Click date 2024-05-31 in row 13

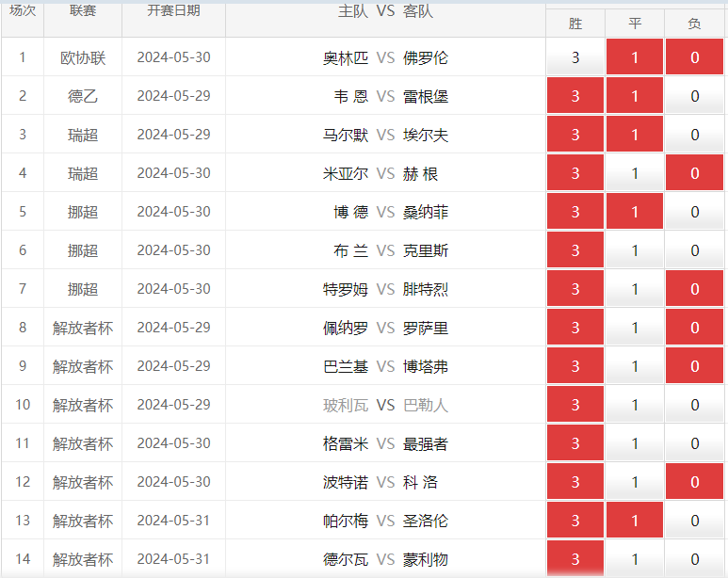click(173, 521)
